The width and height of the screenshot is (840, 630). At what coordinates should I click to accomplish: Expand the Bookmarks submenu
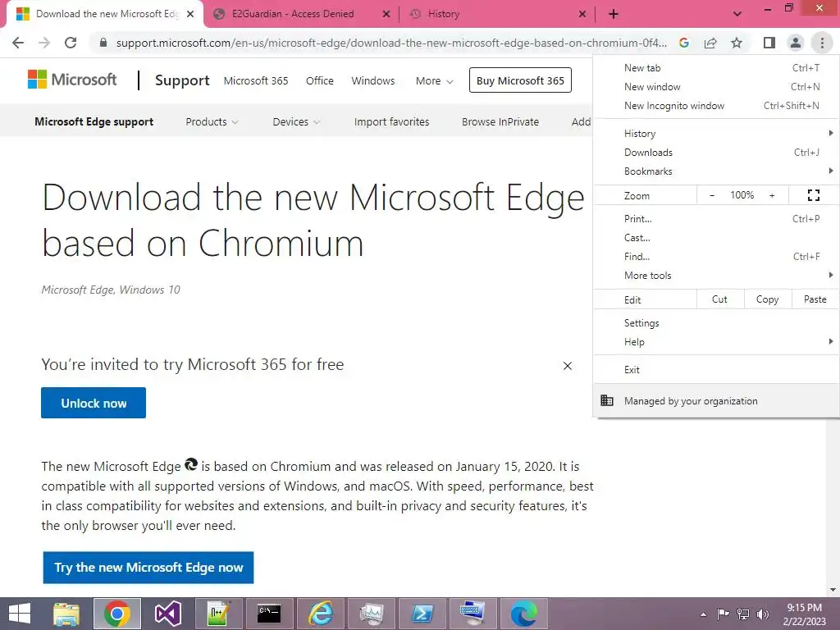716,171
